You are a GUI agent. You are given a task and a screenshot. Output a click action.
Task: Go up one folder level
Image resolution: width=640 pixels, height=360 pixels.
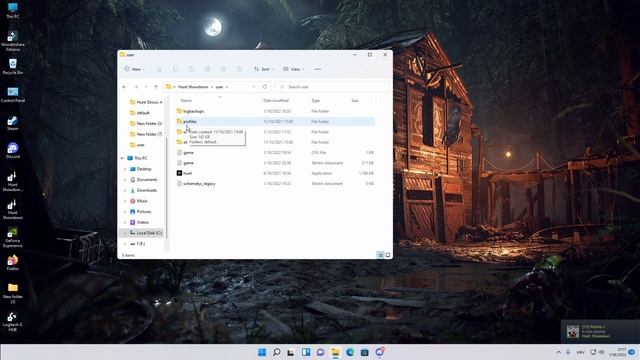coord(156,87)
